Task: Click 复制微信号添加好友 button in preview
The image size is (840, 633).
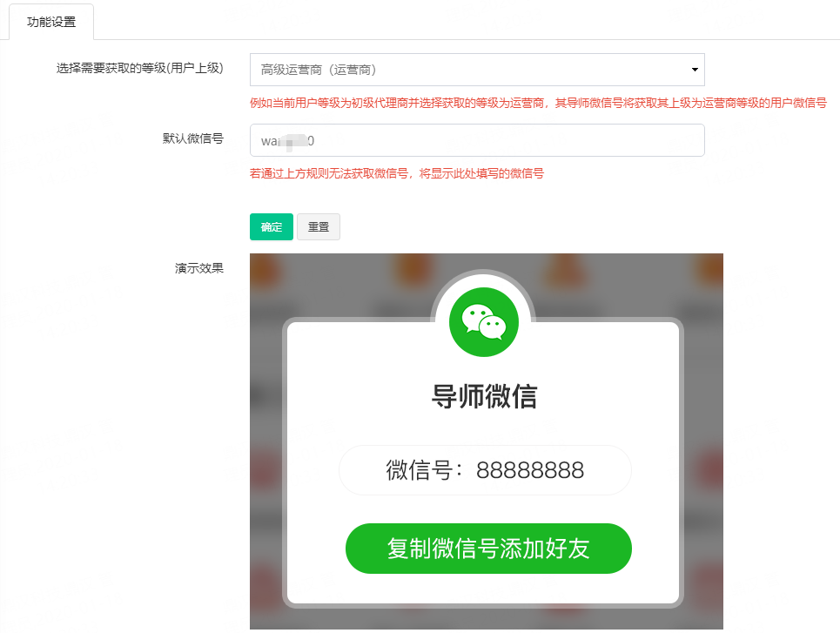Action: point(488,549)
